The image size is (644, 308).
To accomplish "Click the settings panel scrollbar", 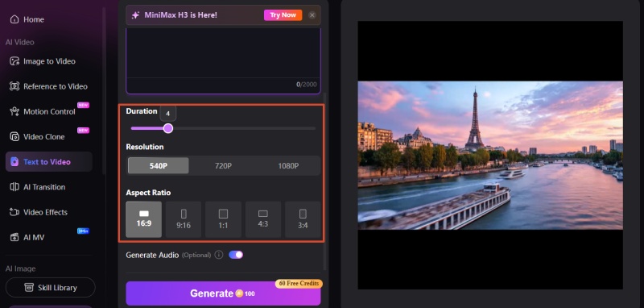I will [x=325, y=181].
